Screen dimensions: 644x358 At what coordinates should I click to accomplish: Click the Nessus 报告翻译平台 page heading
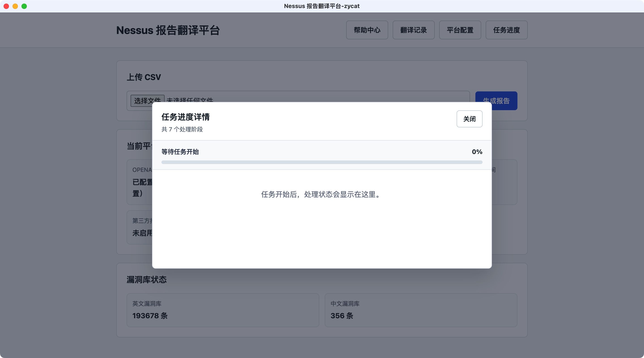[x=168, y=30]
